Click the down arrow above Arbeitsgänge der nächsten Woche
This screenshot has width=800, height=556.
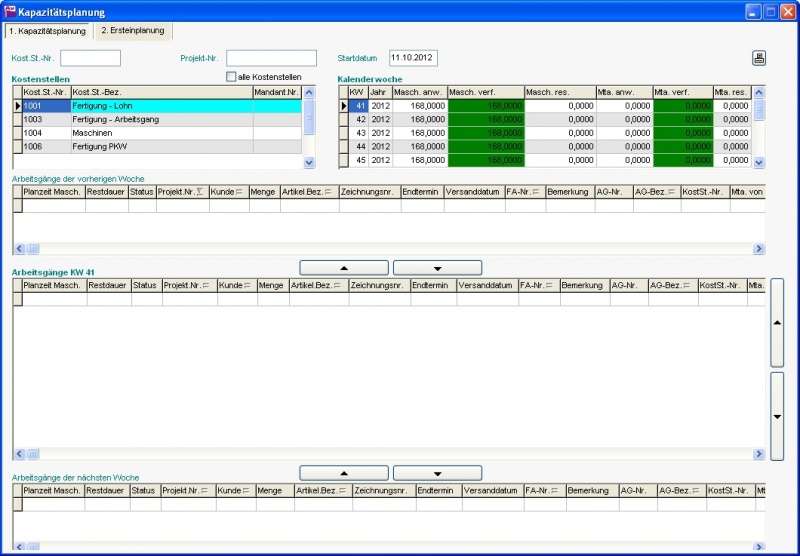point(437,473)
